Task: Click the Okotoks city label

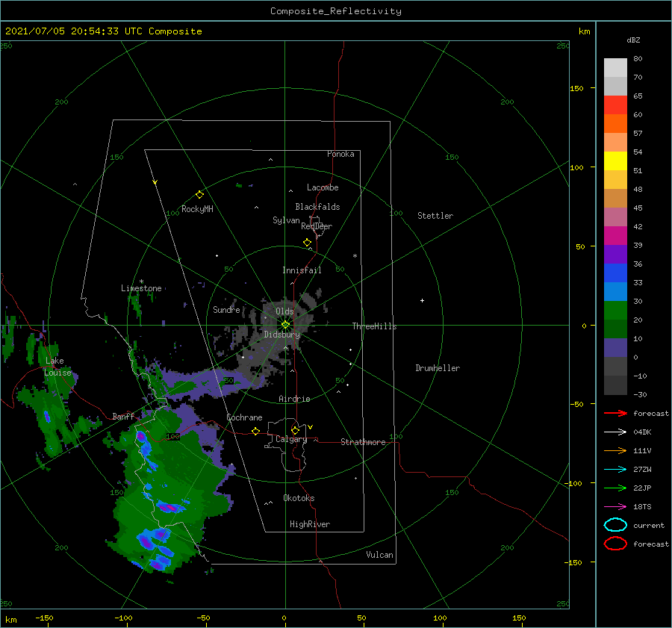Action: [299, 498]
